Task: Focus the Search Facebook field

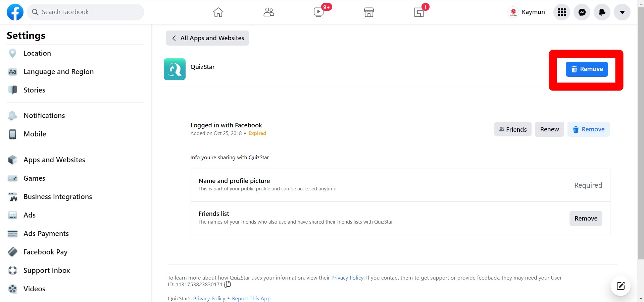Action: pyautogui.click(x=86, y=12)
